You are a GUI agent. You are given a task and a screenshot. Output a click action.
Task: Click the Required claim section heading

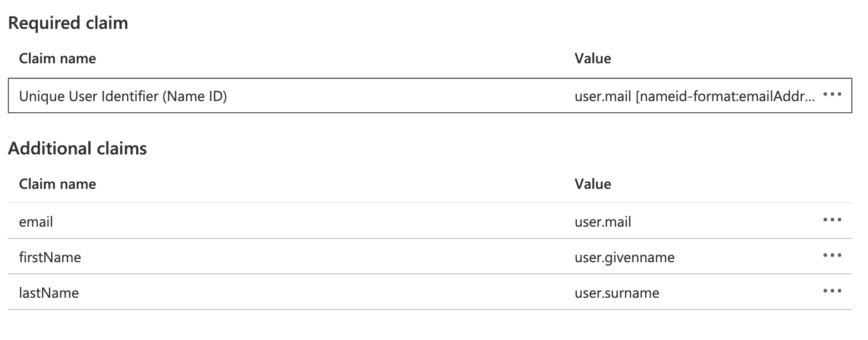[68, 23]
